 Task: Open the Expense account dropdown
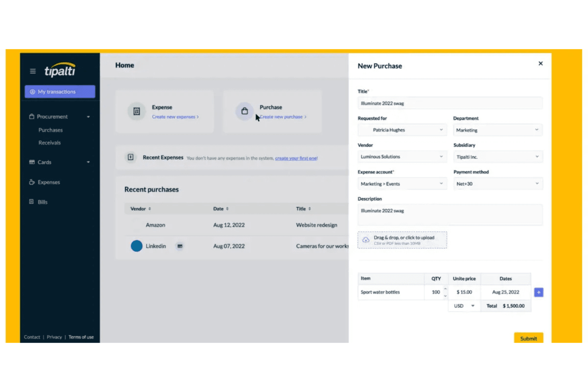[402, 183]
